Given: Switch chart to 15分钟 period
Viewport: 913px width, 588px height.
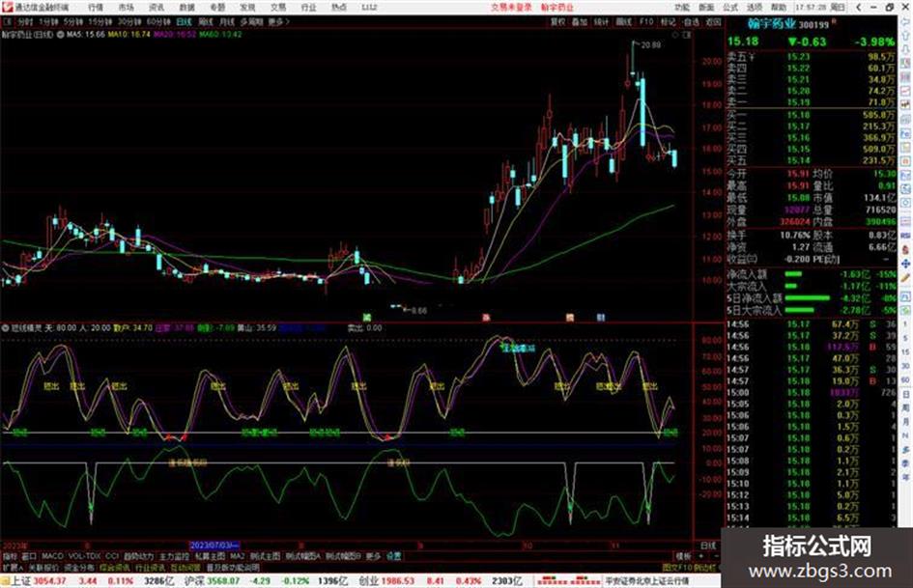Looking at the screenshot, I should point(100,21).
